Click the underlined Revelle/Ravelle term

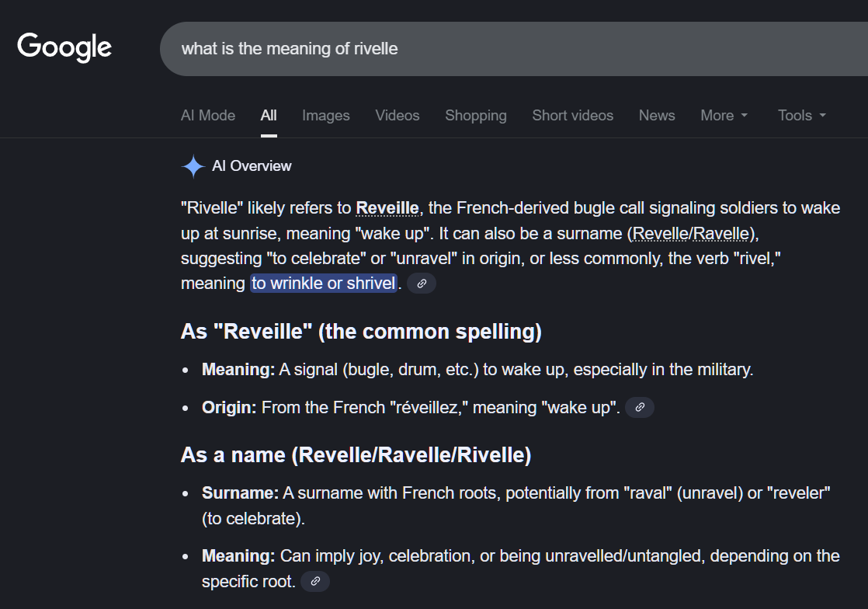[x=691, y=233]
